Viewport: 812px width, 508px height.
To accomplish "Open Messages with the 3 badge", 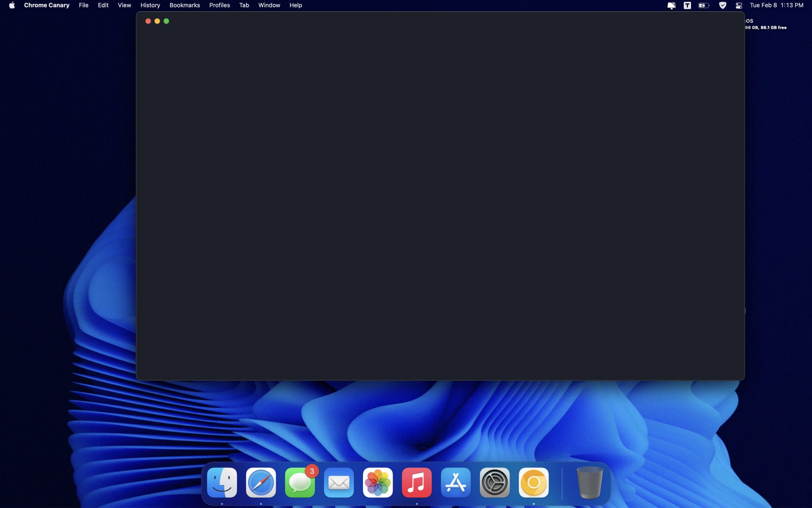I will 300,483.
